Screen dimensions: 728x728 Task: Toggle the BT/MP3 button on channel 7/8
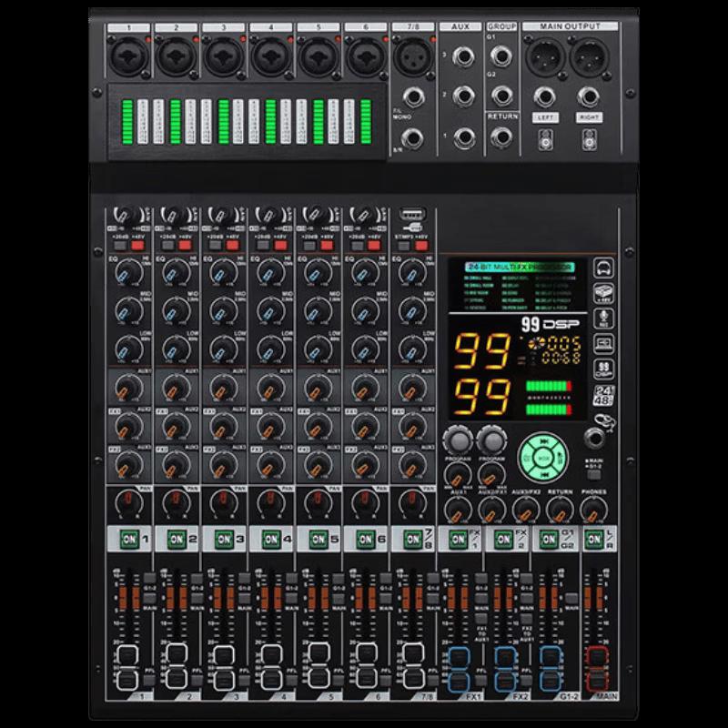coord(404,245)
